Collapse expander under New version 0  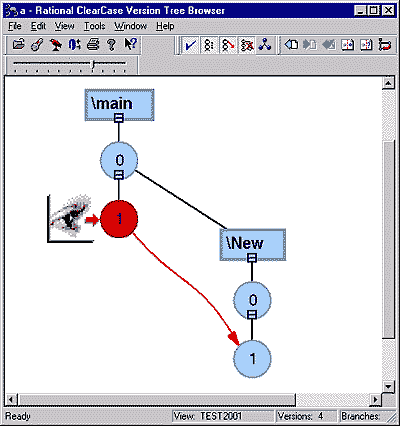coord(252,315)
